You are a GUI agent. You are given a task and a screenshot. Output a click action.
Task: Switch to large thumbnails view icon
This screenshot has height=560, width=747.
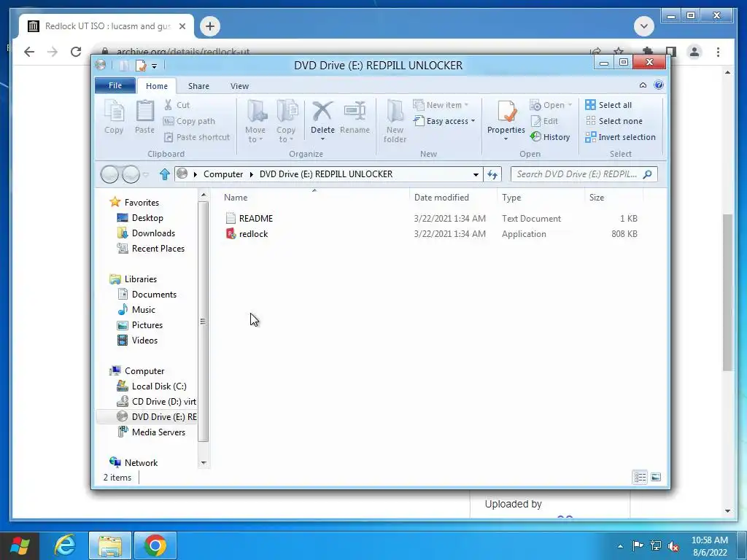pyautogui.click(x=656, y=477)
